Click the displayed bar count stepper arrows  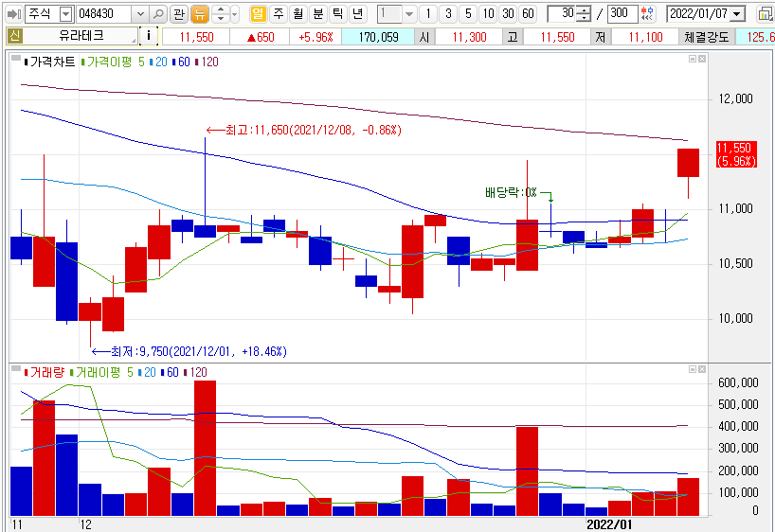click(584, 14)
